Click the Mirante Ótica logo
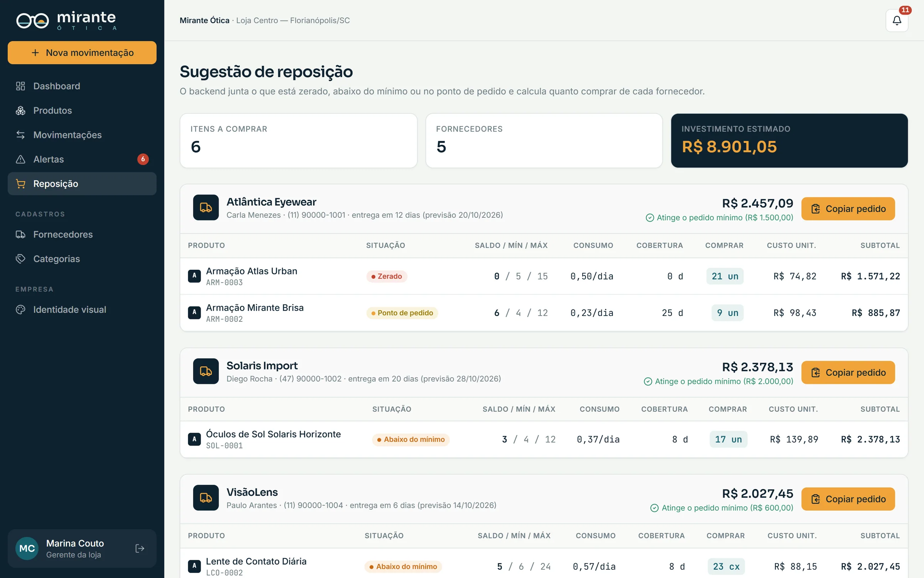The image size is (924, 578). pos(66,20)
